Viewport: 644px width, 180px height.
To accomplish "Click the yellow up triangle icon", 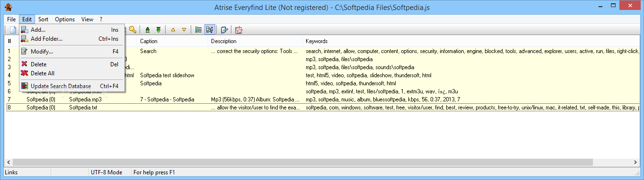I will 173,30.
